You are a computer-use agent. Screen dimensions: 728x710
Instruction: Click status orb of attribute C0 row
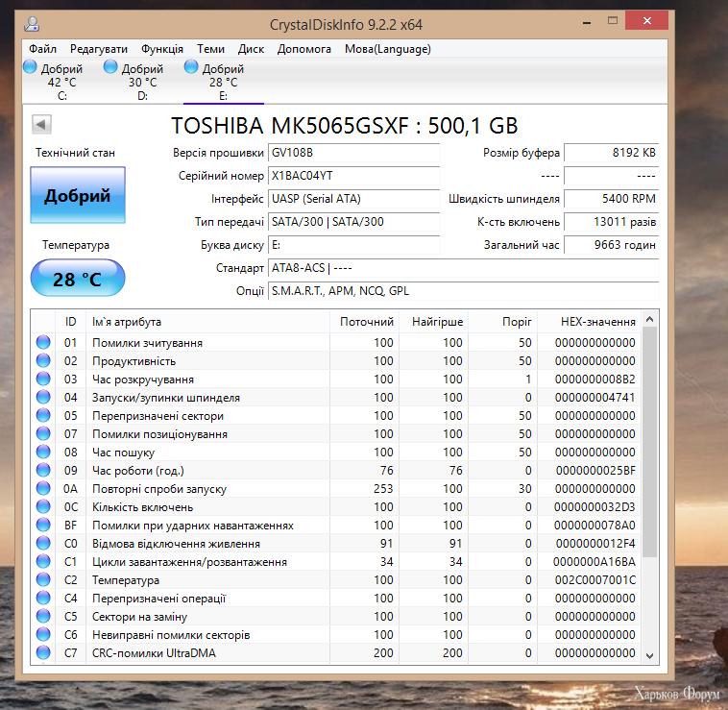[43, 543]
